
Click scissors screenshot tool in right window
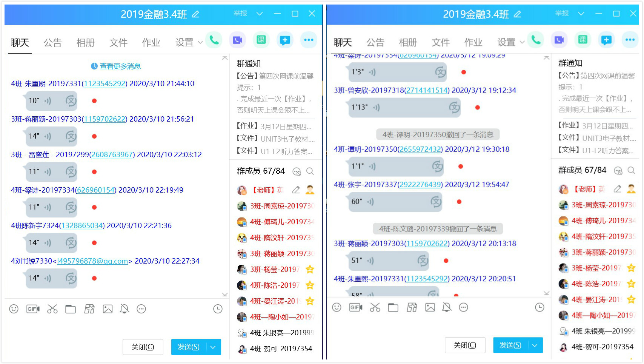[375, 308]
